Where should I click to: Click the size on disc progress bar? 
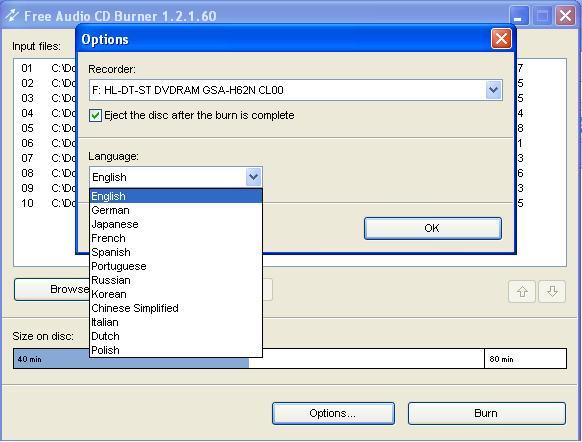coord(290,358)
